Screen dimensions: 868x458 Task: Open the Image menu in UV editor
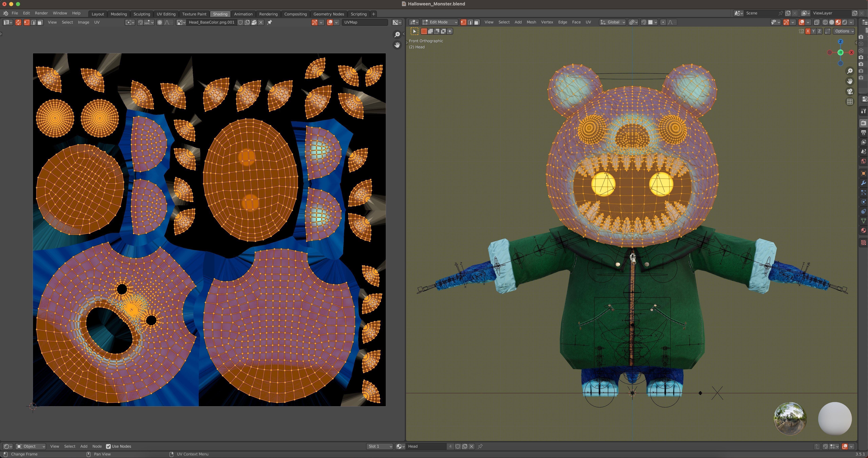[x=84, y=22]
